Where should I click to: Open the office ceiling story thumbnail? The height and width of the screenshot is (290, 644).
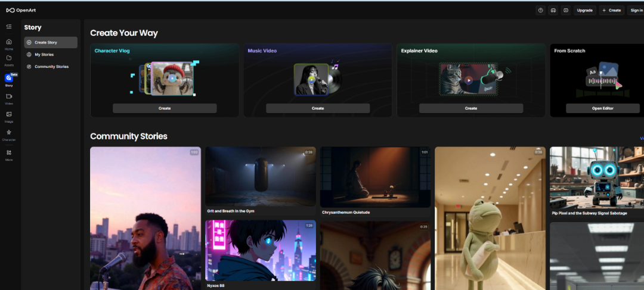(597, 256)
